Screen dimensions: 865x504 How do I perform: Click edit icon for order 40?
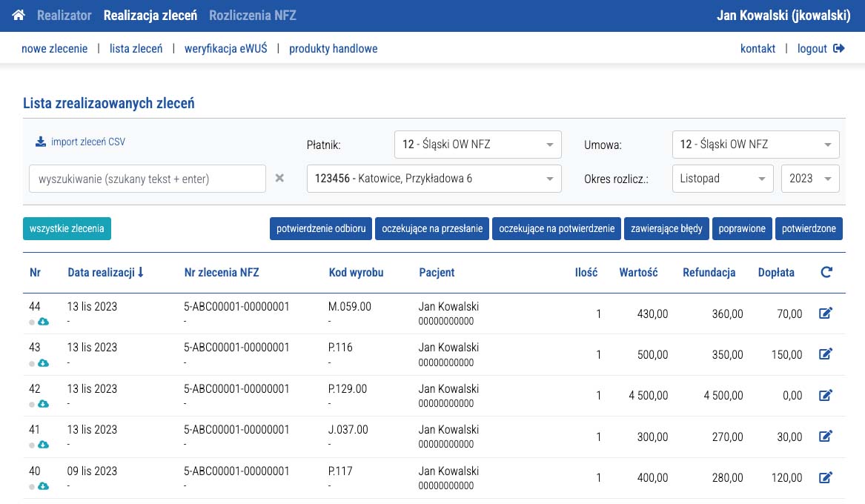coord(826,477)
